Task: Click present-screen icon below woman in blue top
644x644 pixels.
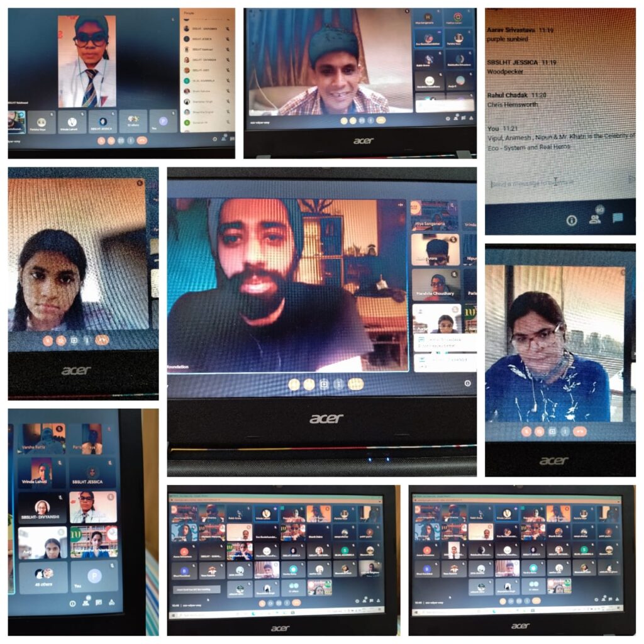Action: [552, 431]
